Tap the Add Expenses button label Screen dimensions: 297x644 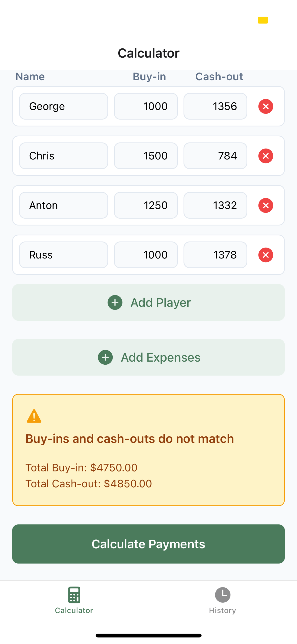[x=160, y=357]
